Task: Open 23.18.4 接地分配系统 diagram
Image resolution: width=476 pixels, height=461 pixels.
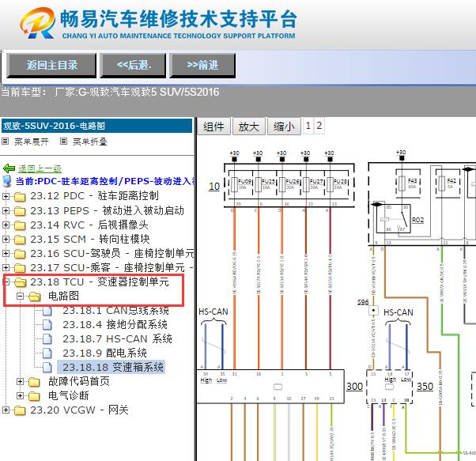Action: click(x=115, y=325)
